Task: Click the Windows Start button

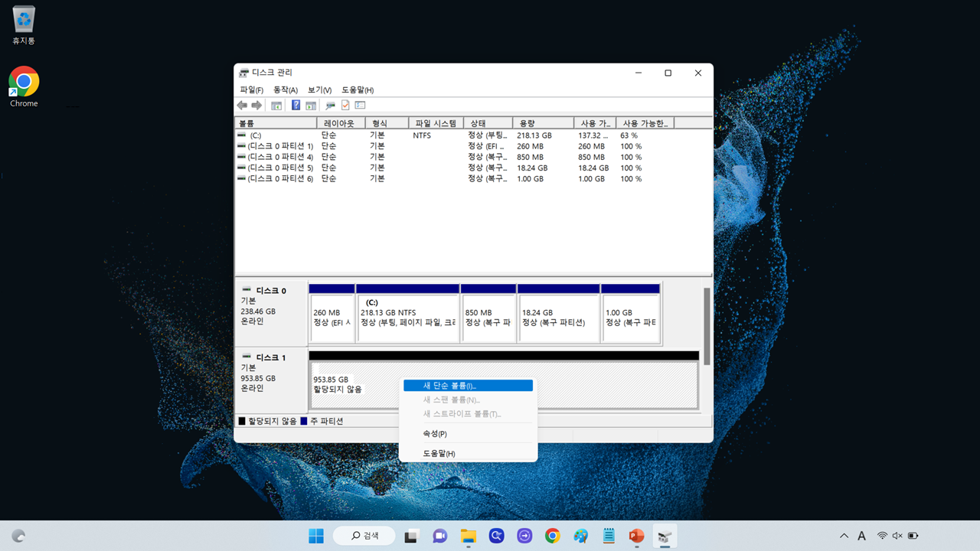Action: click(x=316, y=536)
